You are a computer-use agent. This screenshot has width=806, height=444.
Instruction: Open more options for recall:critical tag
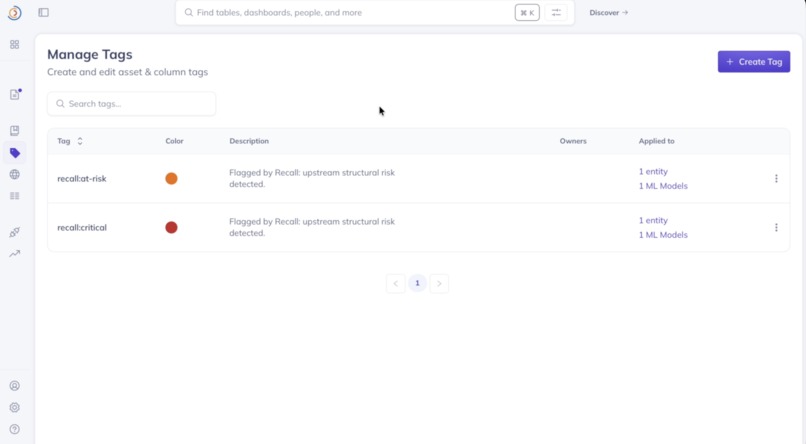click(776, 227)
